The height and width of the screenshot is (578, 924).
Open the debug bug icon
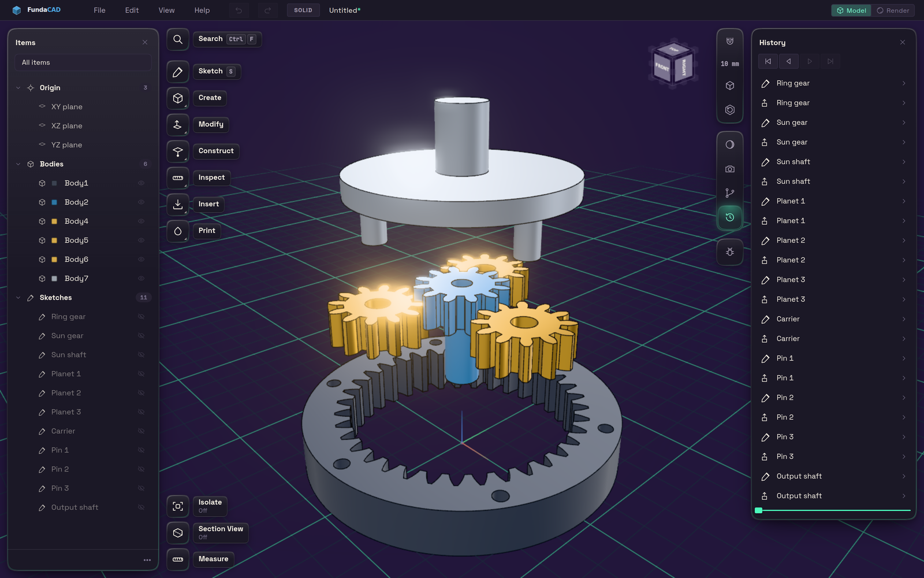730,252
